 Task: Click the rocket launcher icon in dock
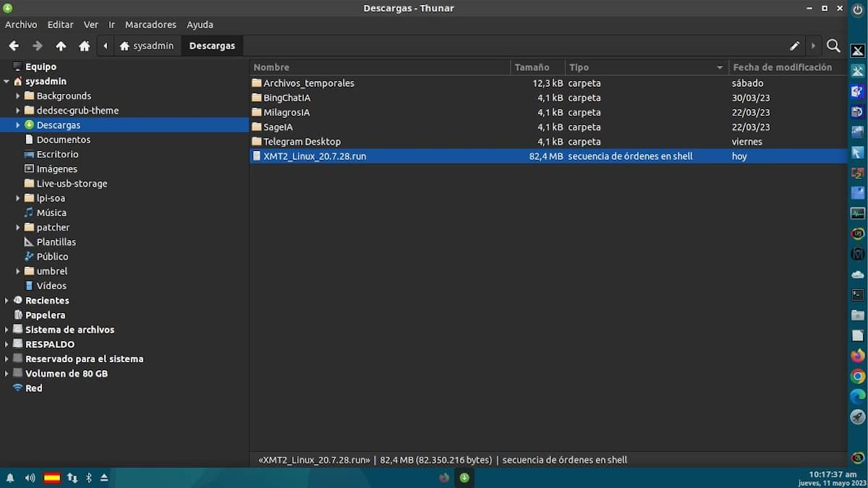(858, 417)
